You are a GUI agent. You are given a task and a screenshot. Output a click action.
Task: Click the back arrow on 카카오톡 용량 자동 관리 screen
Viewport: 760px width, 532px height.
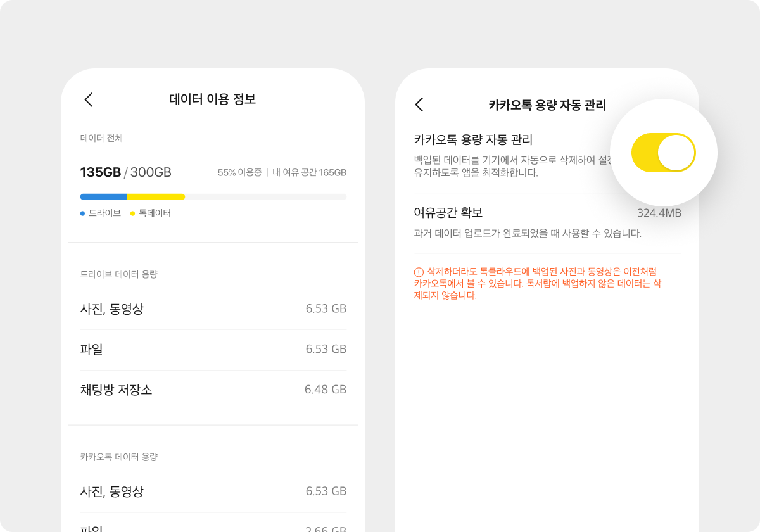(x=419, y=105)
